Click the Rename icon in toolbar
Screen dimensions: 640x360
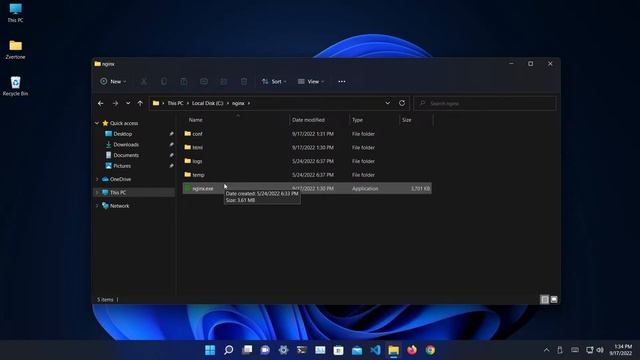[204, 82]
